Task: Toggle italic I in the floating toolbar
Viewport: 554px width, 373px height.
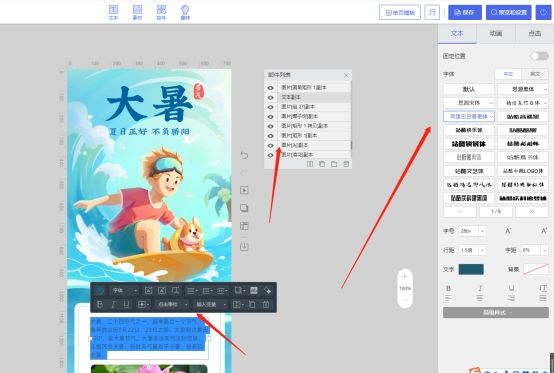Action: (x=113, y=304)
